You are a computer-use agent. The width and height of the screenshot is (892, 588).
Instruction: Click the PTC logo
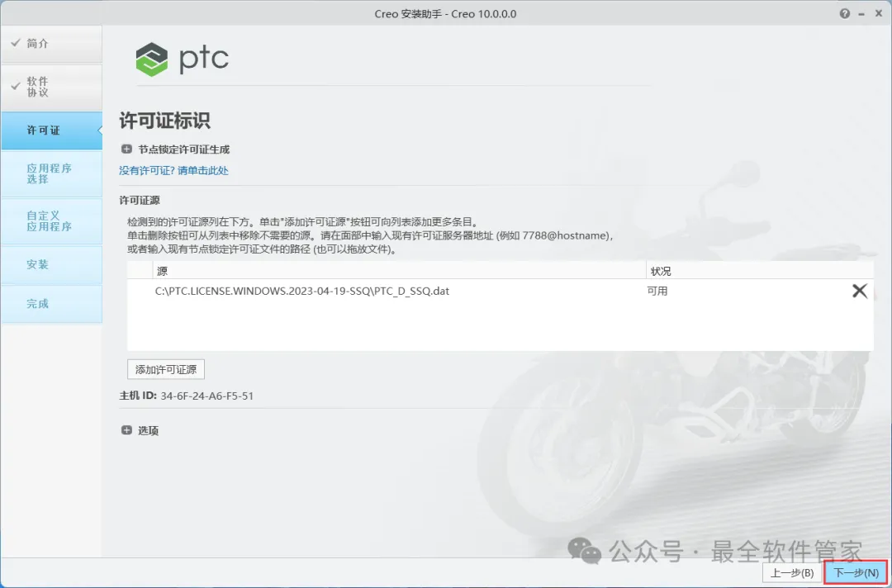(182, 59)
